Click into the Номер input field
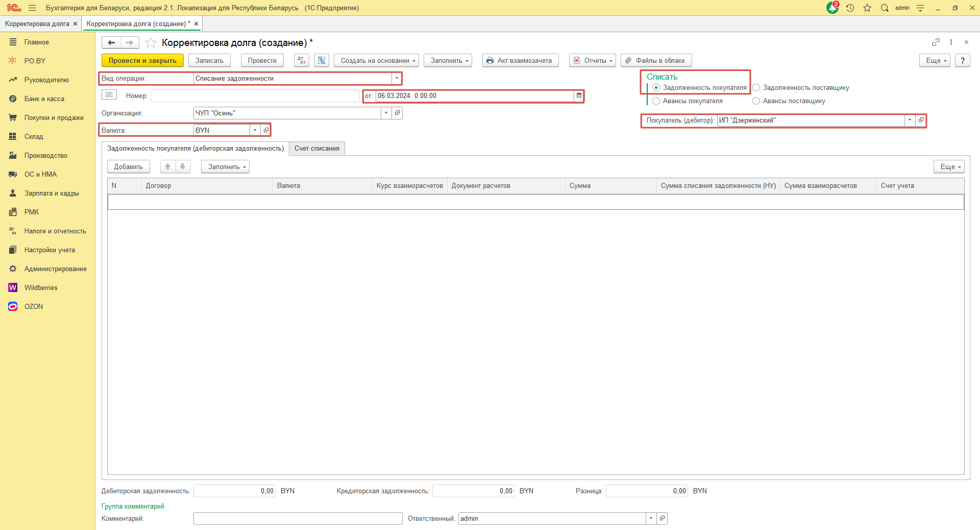 [255, 95]
